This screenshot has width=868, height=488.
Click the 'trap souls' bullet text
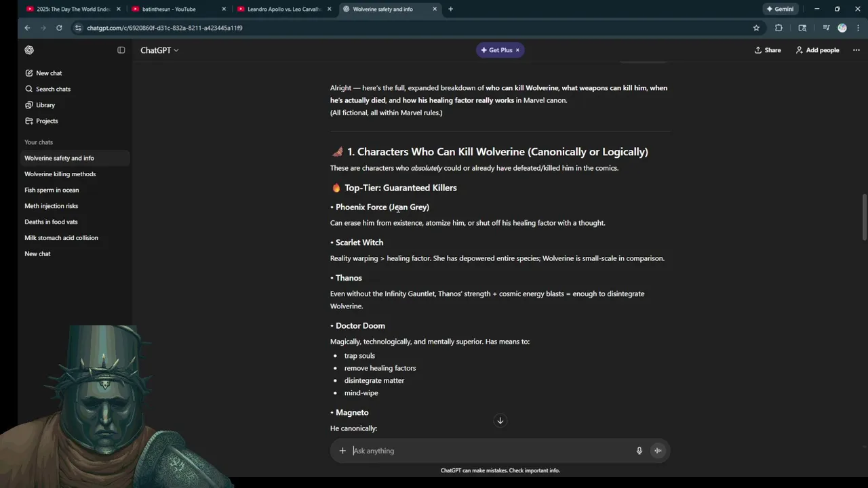pyautogui.click(x=359, y=356)
